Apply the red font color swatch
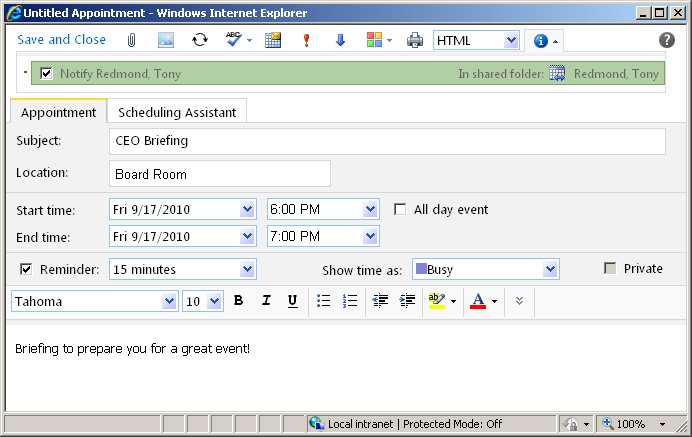The height and width of the screenshot is (437, 692). [478, 301]
